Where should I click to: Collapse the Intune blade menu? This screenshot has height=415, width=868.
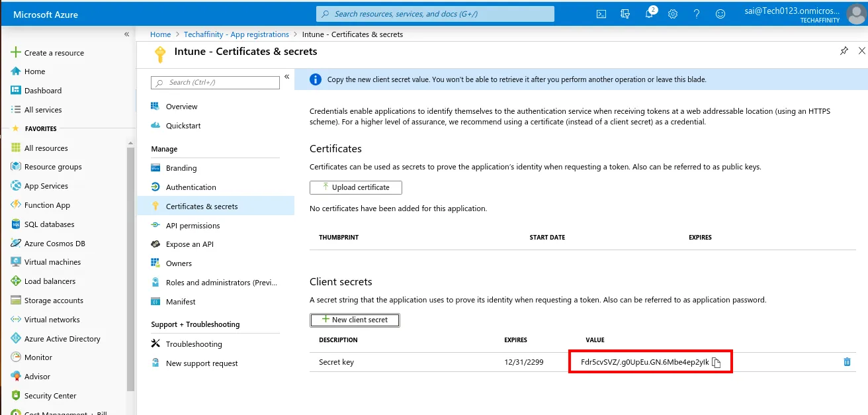[x=287, y=77]
